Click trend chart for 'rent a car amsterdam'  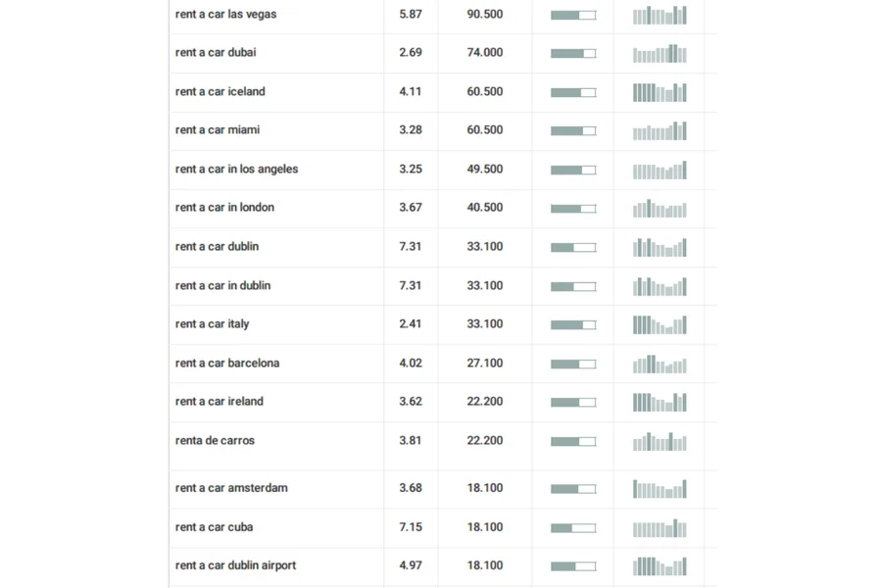click(x=660, y=489)
